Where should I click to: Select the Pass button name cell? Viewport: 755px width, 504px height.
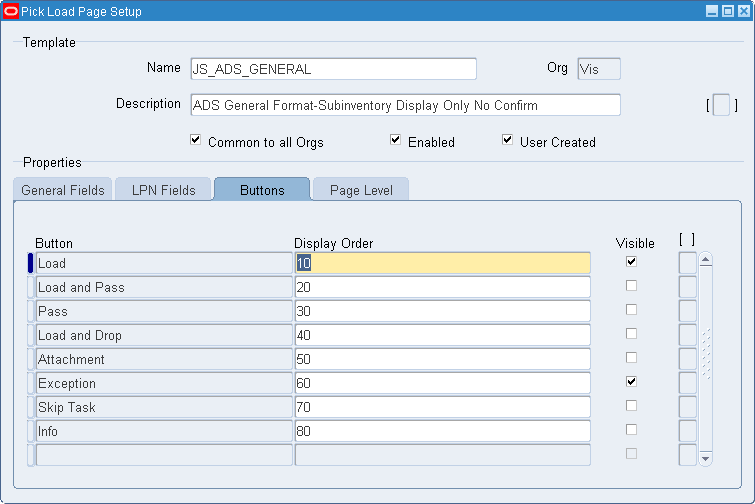pyautogui.click(x=164, y=311)
